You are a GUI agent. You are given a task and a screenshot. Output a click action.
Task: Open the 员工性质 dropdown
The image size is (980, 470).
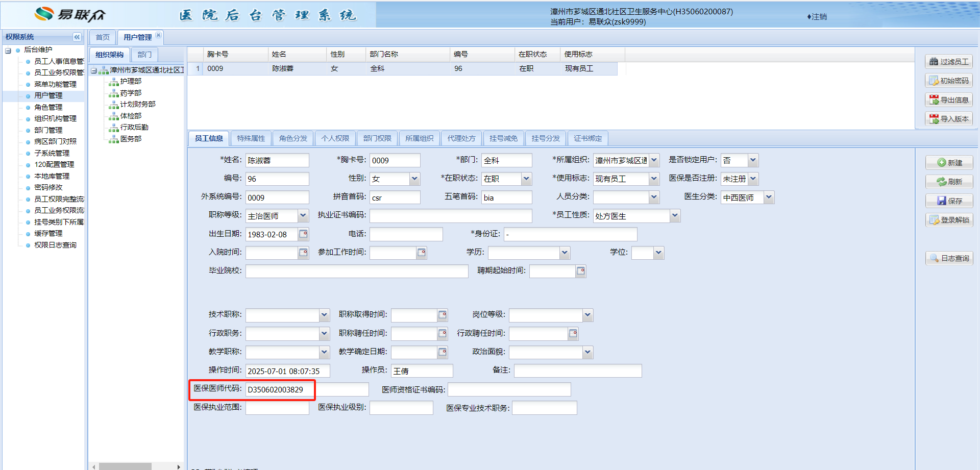[x=675, y=216]
